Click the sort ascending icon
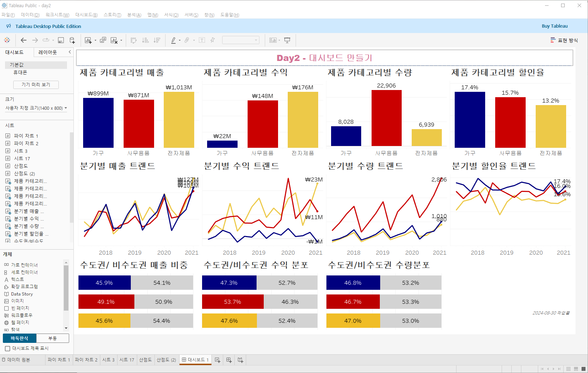Viewport: 588px width, 373px height. pos(145,40)
